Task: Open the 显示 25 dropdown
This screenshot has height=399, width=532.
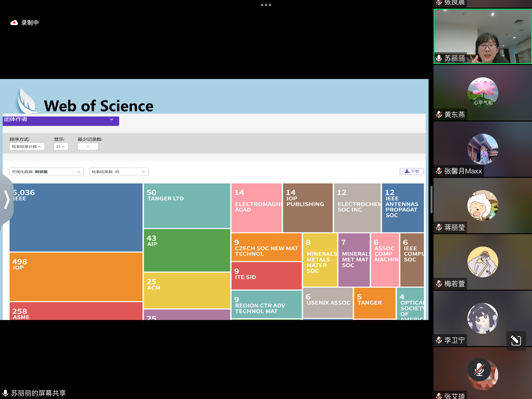Action: 61,147
